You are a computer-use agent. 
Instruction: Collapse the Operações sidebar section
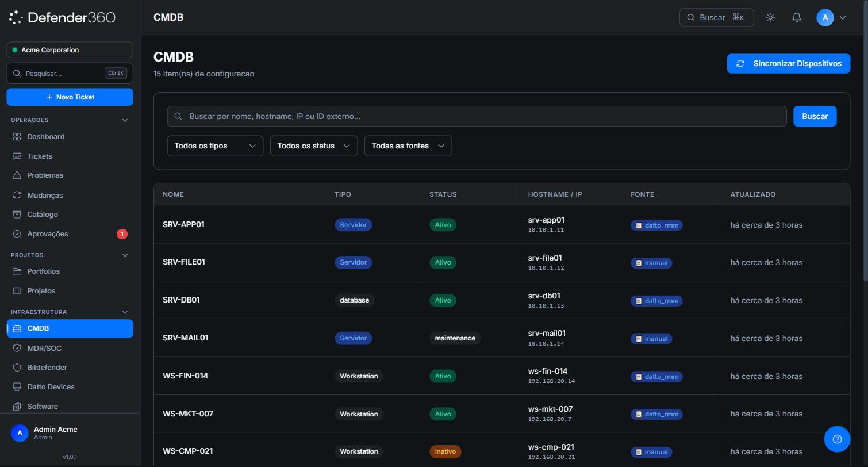pyautogui.click(x=125, y=120)
